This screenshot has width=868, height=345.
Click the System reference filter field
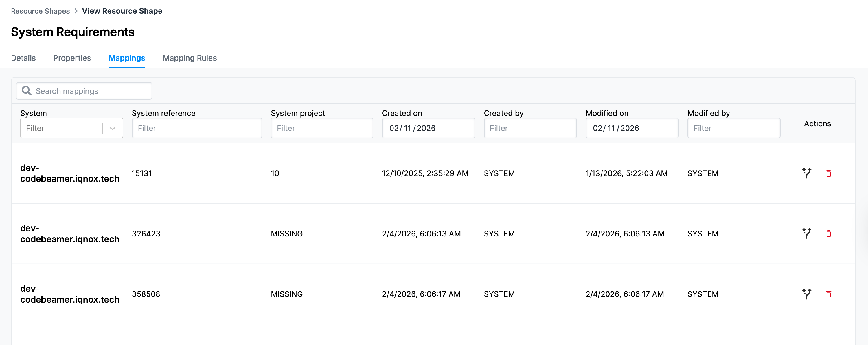click(x=196, y=128)
